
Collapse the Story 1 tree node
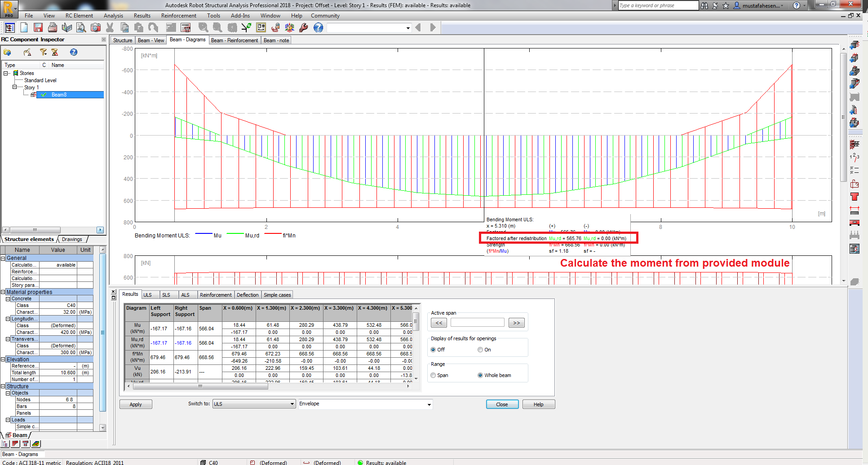click(14, 87)
